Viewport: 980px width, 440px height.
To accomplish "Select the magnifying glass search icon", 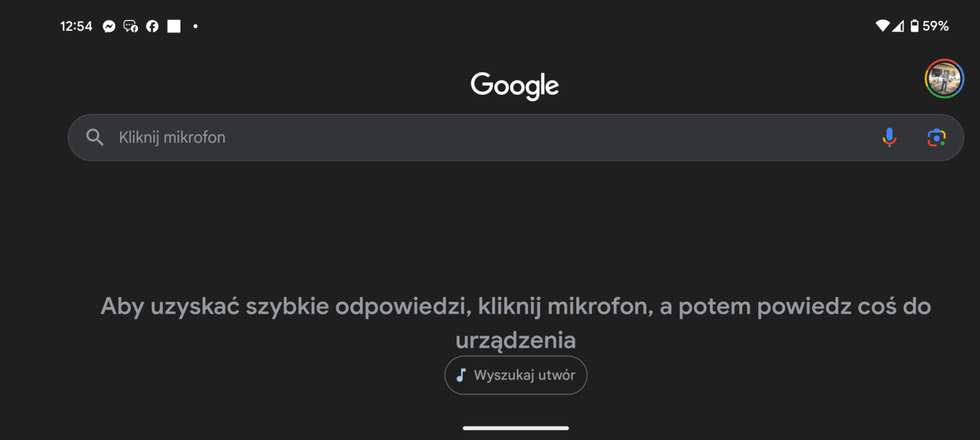I will tap(95, 137).
